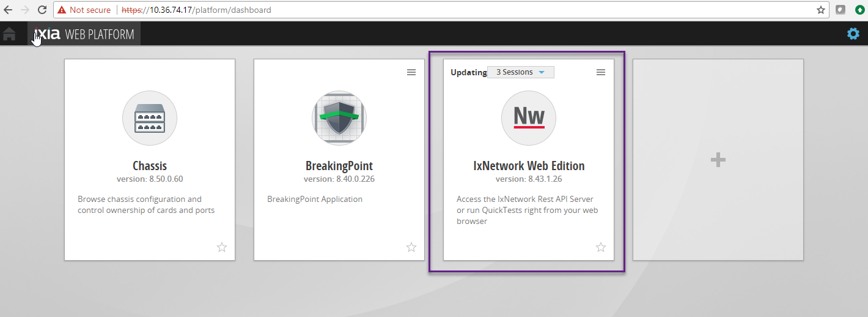Open settings gear in top right
The width and height of the screenshot is (868, 317).
coord(853,34)
